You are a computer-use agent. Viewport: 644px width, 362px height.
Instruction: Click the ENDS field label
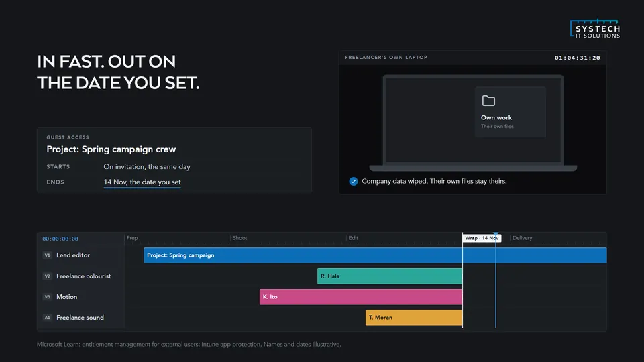click(x=56, y=182)
